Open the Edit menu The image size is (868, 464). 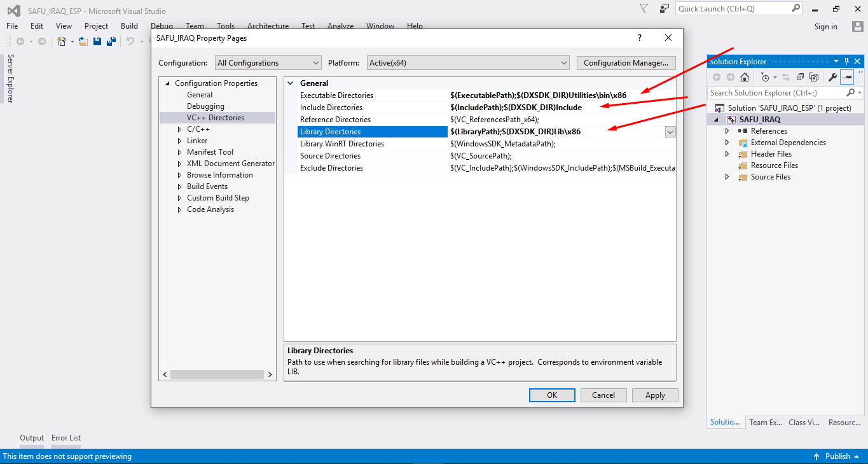coord(37,26)
